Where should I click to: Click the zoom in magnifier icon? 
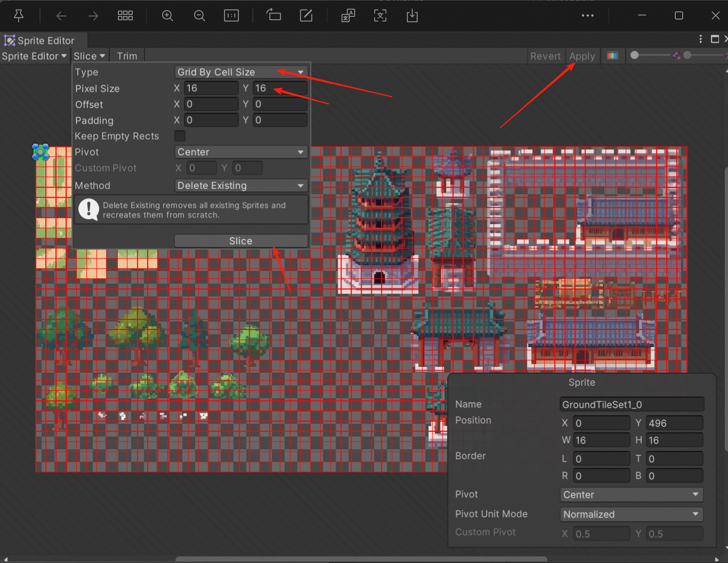tap(167, 15)
